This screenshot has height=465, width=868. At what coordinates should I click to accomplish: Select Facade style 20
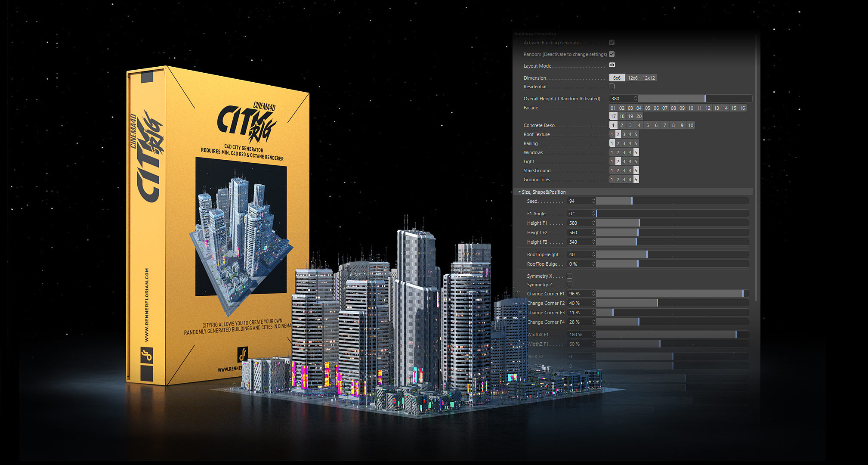639,116
